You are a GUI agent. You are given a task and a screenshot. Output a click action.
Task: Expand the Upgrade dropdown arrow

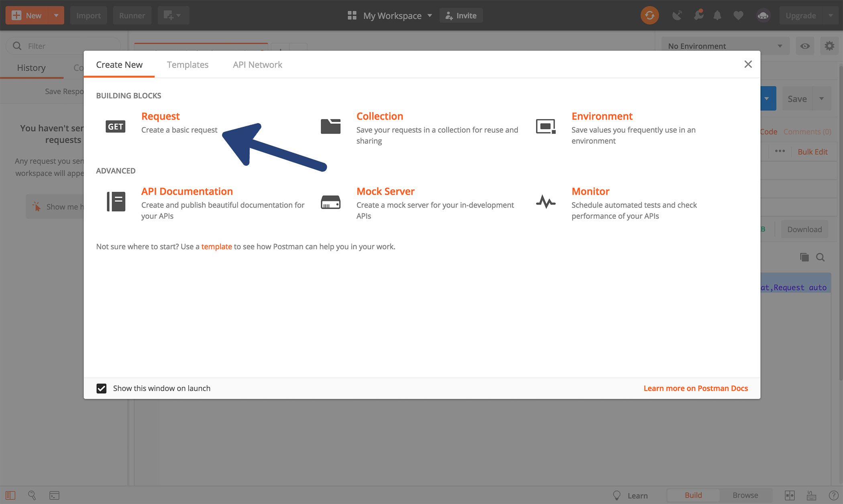coord(830,16)
